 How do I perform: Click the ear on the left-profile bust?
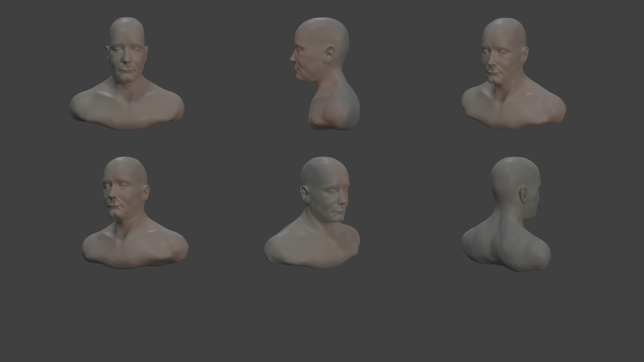tap(330, 54)
